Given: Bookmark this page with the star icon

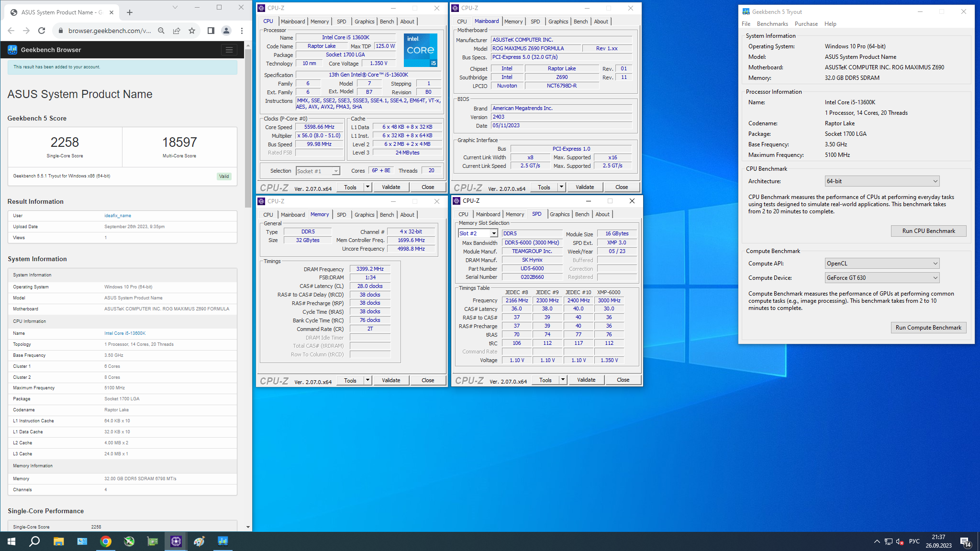Looking at the screenshot, I should point(192,31).
